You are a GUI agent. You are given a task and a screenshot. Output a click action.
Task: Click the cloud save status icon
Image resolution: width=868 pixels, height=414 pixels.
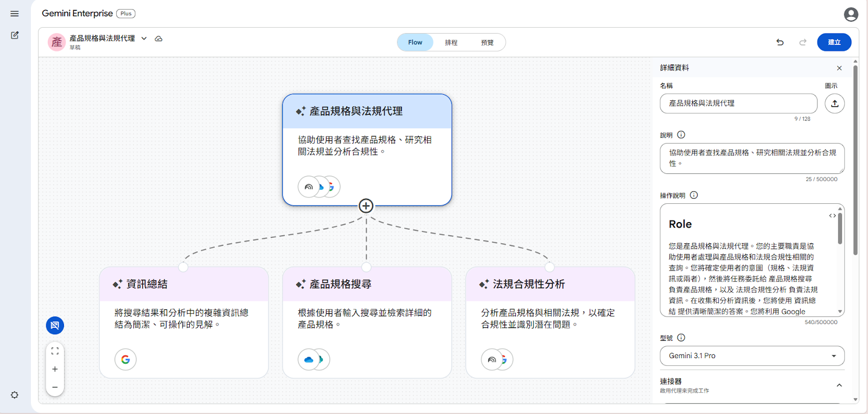pos(158,38)
